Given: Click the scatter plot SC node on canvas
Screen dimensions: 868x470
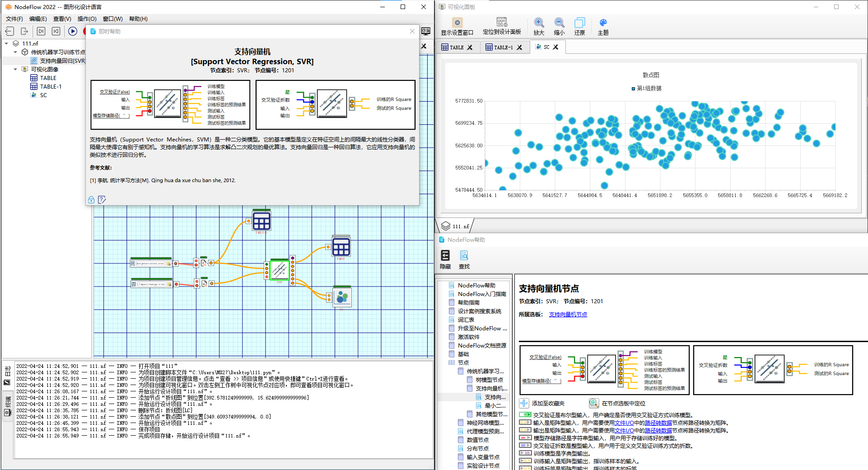Looking at the screenshot, I should (x=342, y=297).
